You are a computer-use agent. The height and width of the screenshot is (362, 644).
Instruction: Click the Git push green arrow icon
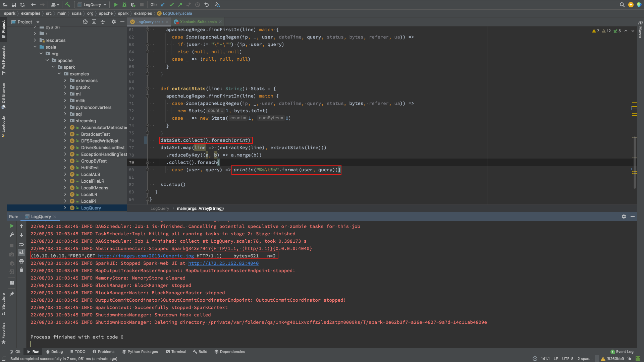pos(180,5)
